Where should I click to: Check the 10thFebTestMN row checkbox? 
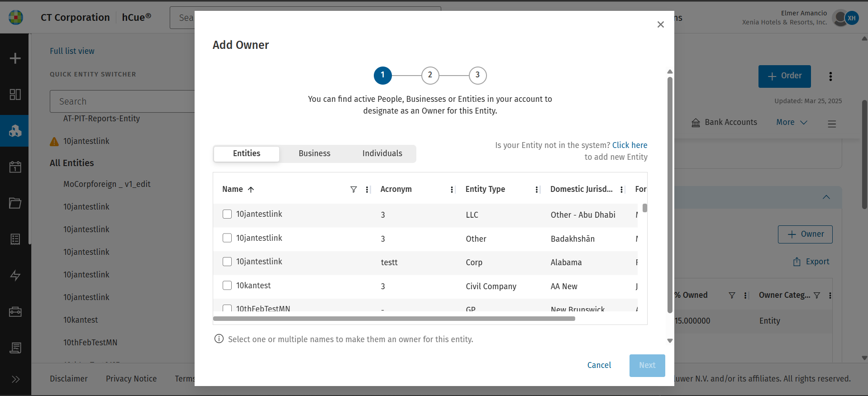227,308
